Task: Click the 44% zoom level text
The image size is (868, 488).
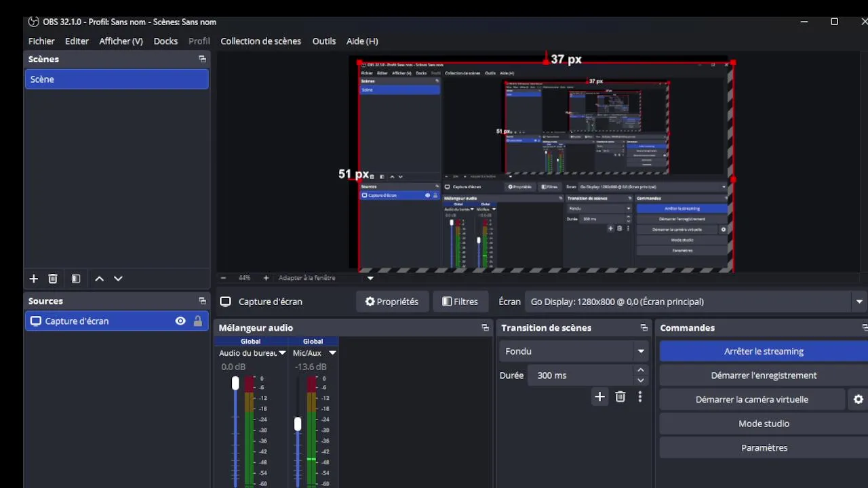Action: (244, 278)
